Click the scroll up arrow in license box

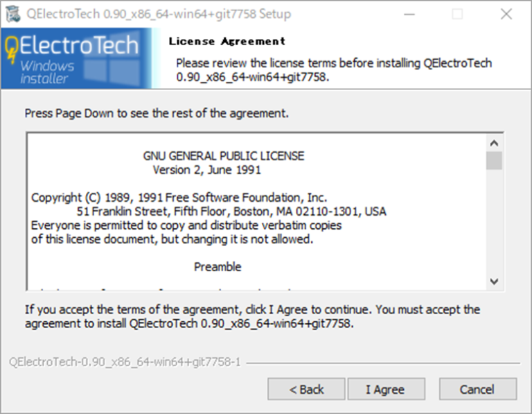tap(494, 143)
